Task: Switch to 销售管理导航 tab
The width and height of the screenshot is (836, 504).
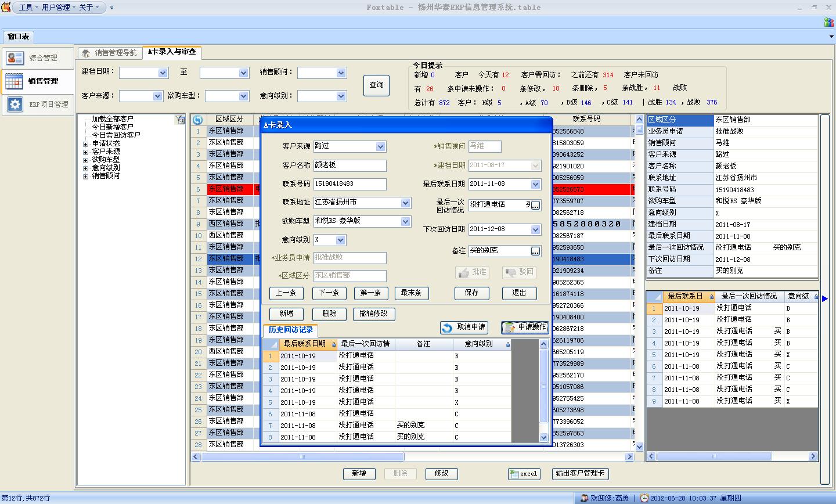Action: tap(110, 53)
